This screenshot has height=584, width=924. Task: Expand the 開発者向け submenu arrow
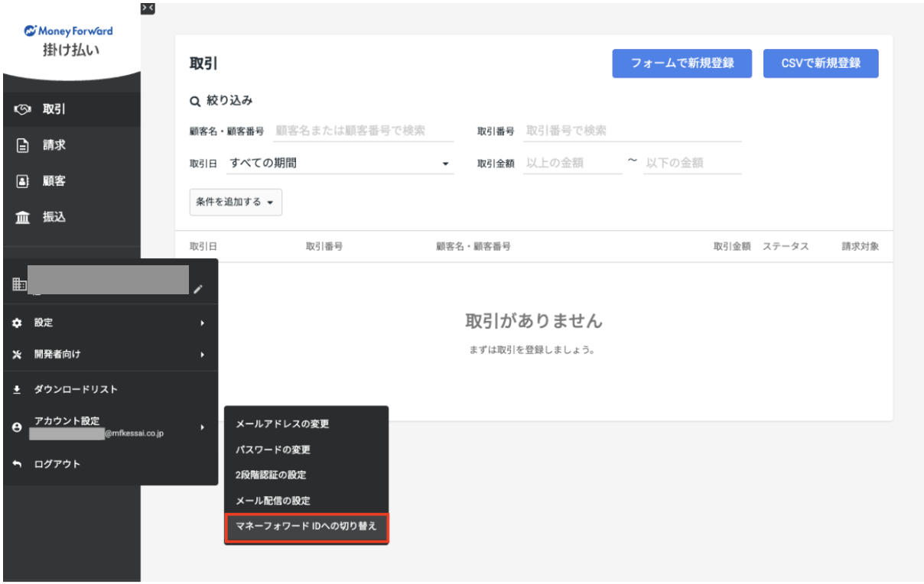(x=203, y=355)
